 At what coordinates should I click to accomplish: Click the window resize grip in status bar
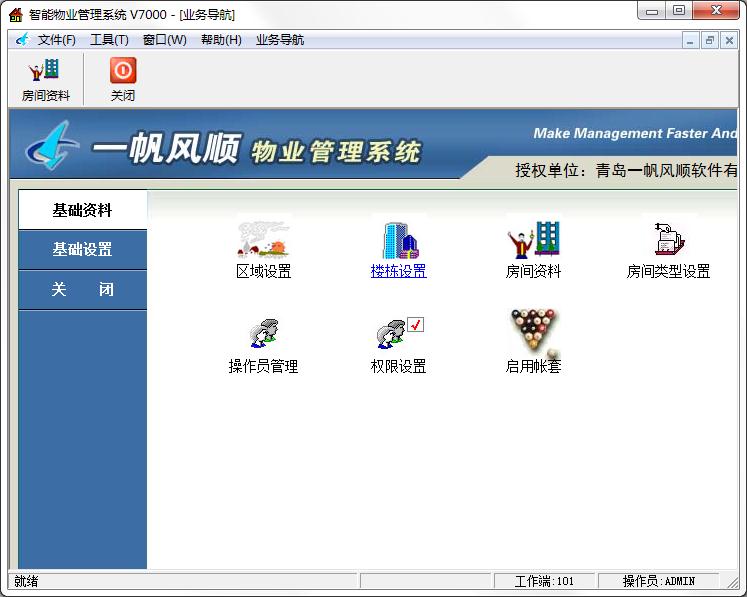(732, 582)
